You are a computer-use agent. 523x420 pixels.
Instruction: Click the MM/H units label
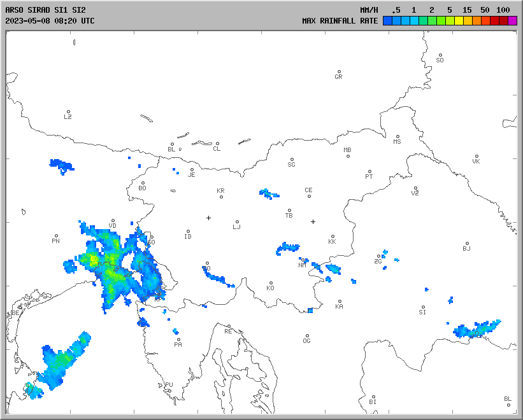tap(369, 10)
